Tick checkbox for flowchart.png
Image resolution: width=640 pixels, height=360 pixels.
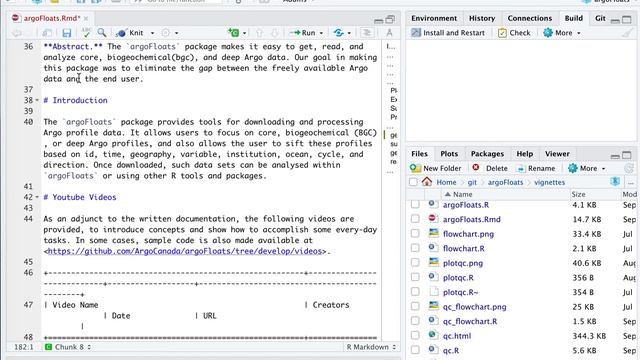point(415,234)
